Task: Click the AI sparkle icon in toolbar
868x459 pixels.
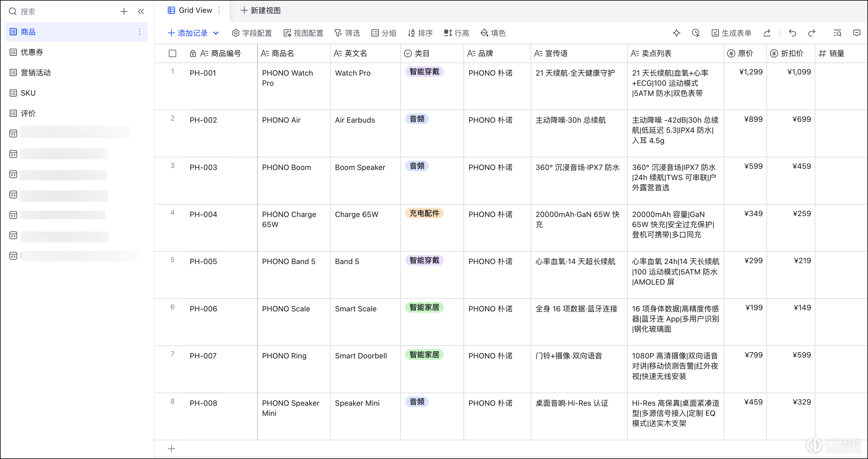Action: (x=676, y=33)
